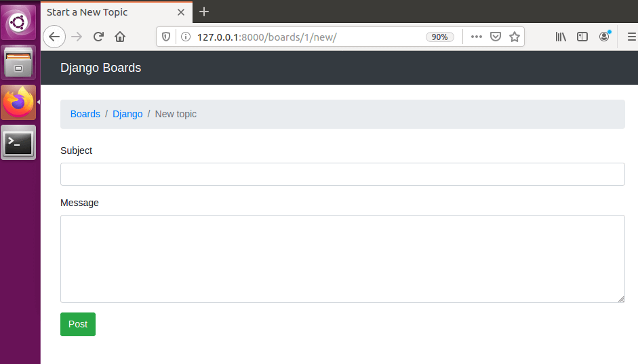
Task: Click the Message field label
Action: [x=79, y=203]
